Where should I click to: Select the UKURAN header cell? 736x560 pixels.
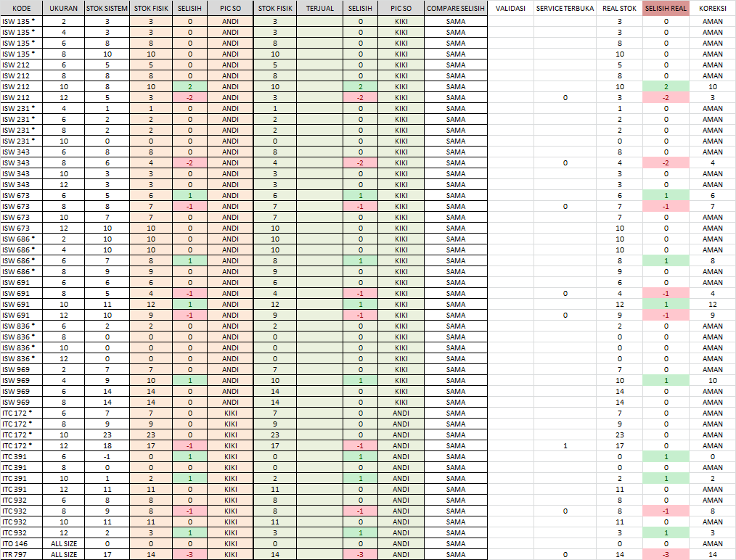[64, 9]
